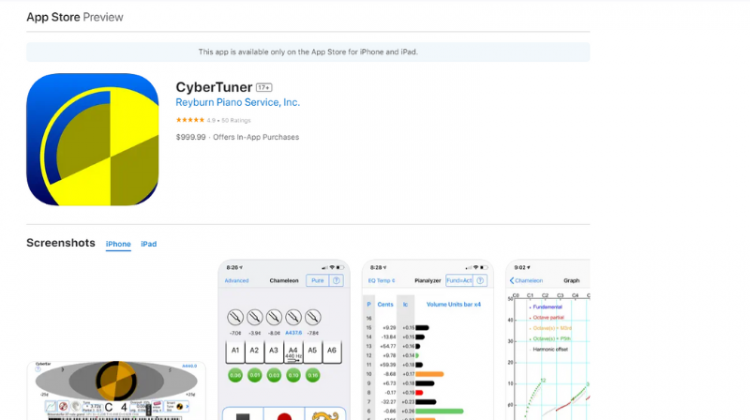750x420 pixels.
Task: Click the green 0.03 circle under A3
Action: [274, 376]
